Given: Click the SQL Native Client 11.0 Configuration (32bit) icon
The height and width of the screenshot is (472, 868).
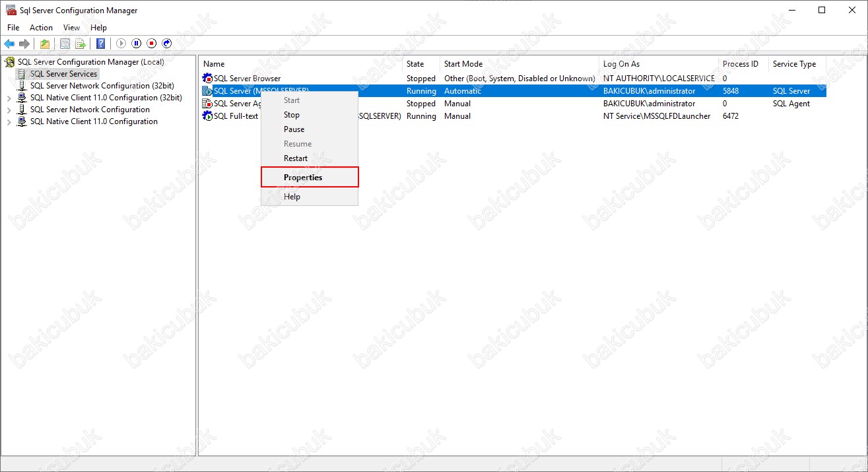Looking at the screenshot, I should click(x=22, y=98).
